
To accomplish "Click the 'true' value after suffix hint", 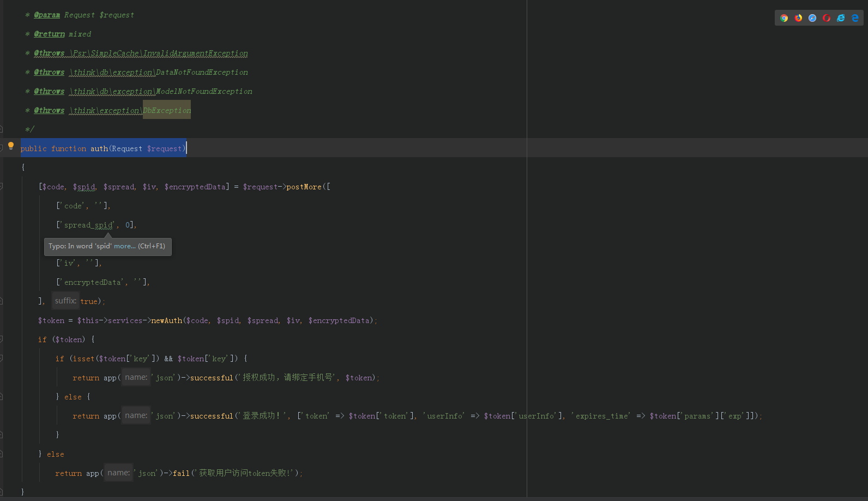I will (x=89, y=301).
